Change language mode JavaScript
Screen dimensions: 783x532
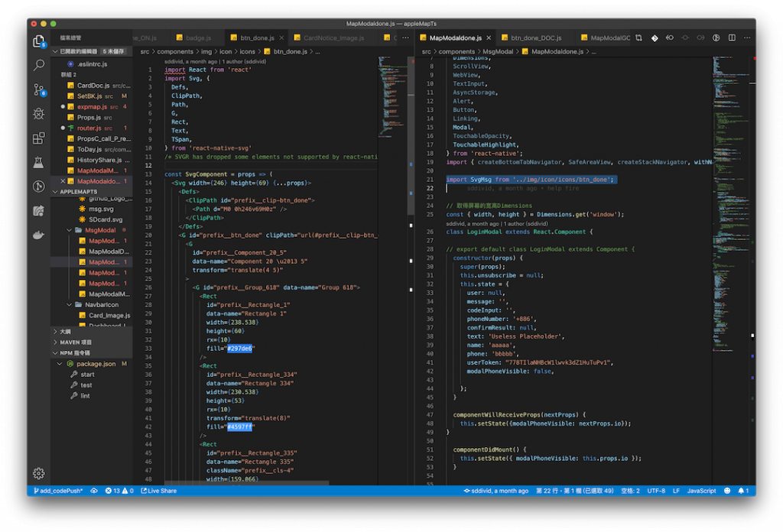701,491
